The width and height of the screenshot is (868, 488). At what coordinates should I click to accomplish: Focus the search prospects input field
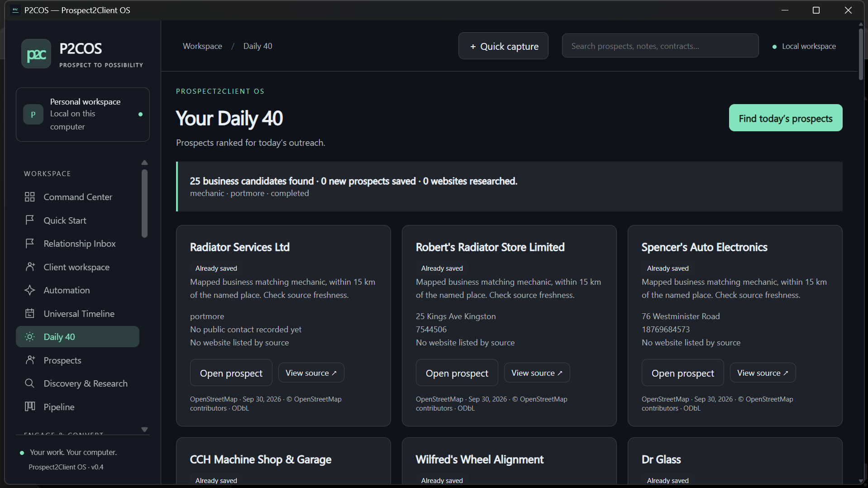tap(660, 46)
